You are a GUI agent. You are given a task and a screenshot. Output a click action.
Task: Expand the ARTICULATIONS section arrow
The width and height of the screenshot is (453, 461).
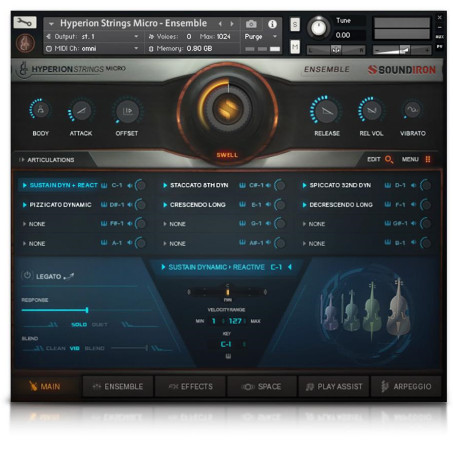(x=22, y=160)
